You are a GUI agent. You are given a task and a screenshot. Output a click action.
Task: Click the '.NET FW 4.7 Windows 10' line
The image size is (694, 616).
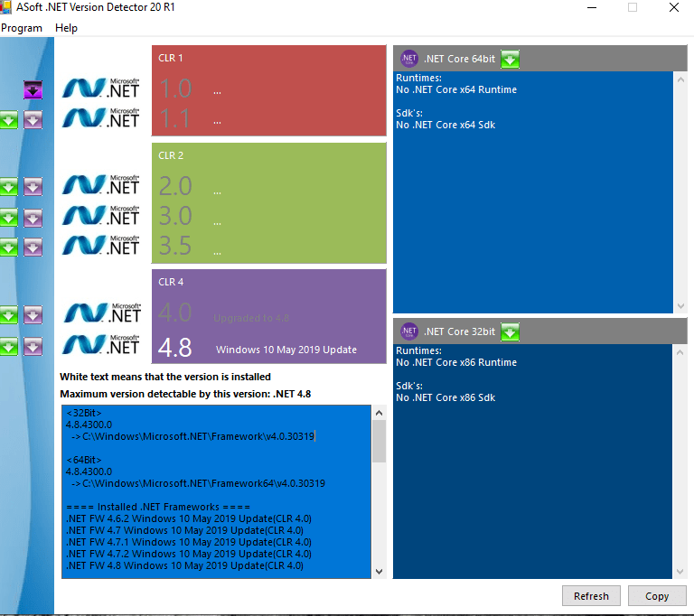click(x=184, y=530)
